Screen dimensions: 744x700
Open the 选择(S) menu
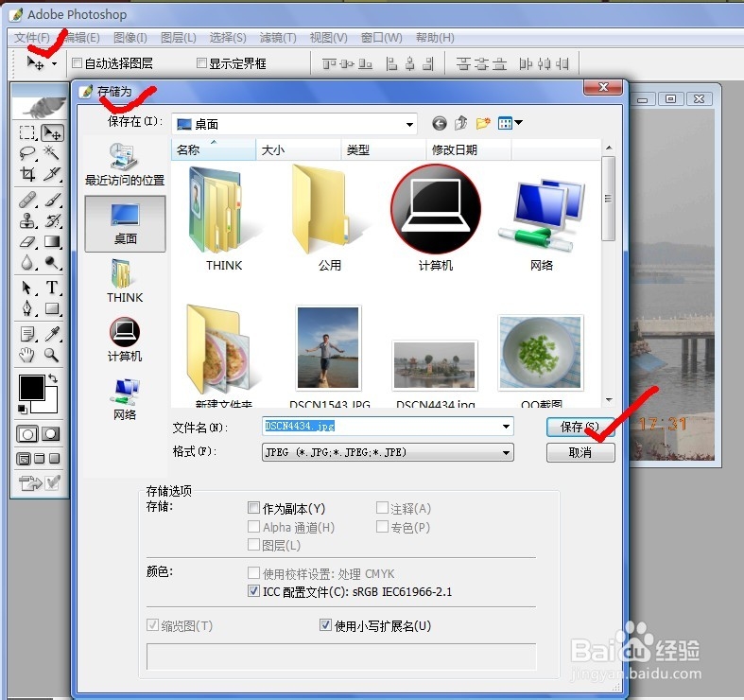point(228,38)
